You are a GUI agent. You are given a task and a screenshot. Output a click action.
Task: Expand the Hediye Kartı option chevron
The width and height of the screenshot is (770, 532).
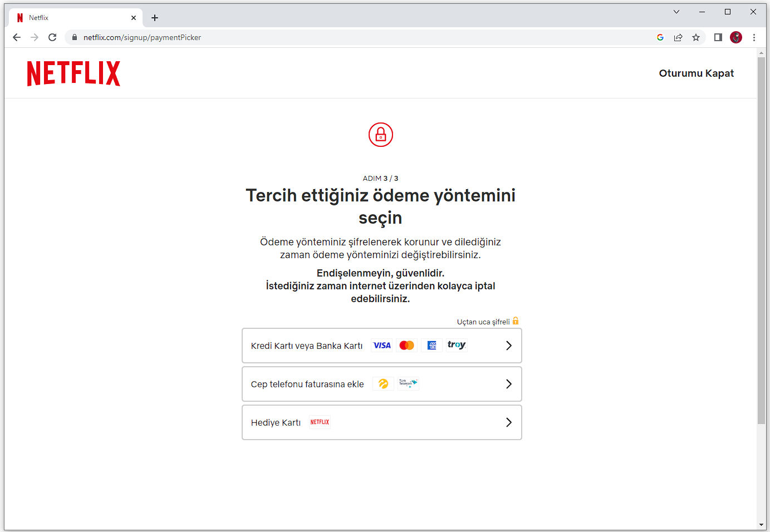coord(508,422)
